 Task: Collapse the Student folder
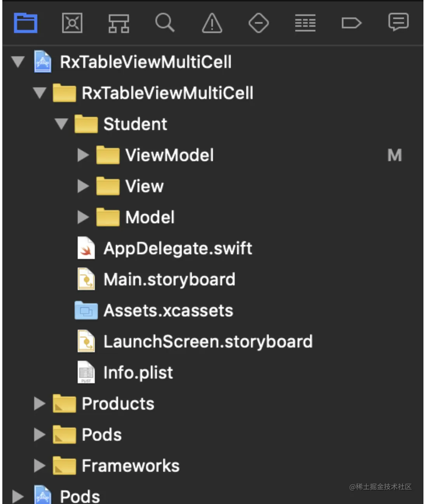(x=61, y=124)
